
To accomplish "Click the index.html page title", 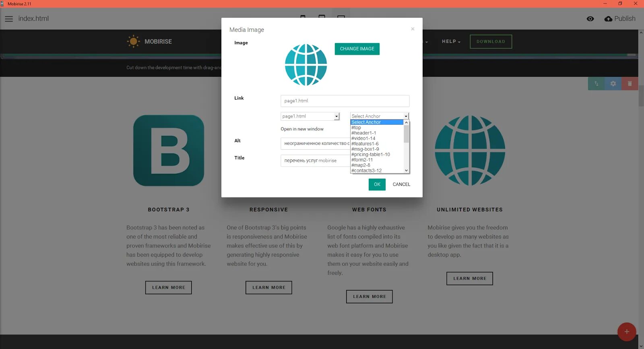I will click(33, 19).
